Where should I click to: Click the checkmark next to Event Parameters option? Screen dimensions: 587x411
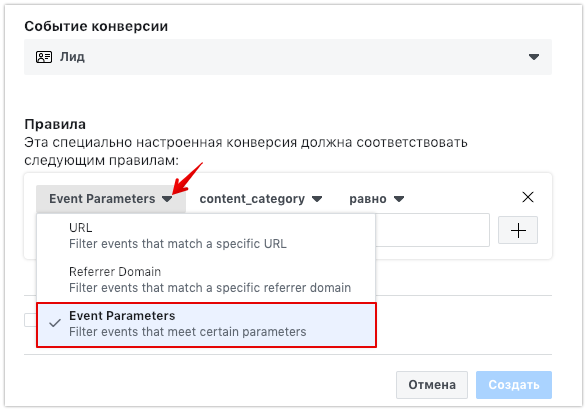click(55, 323)
